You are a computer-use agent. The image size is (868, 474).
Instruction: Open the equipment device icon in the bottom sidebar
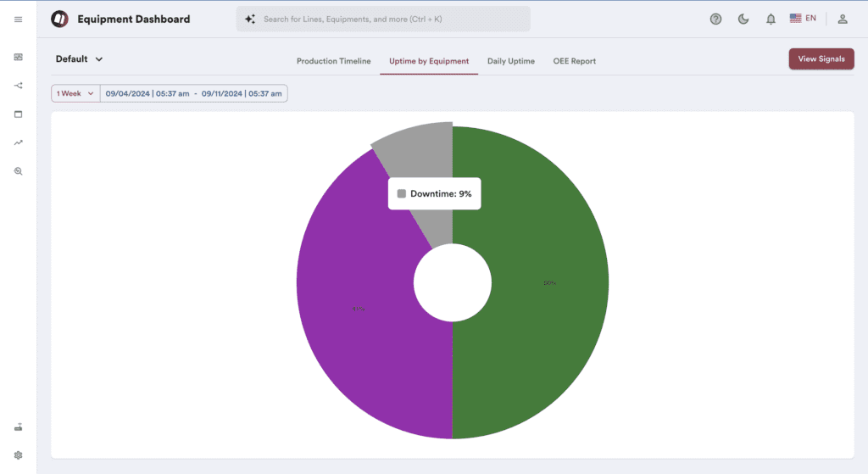(19, 427)
